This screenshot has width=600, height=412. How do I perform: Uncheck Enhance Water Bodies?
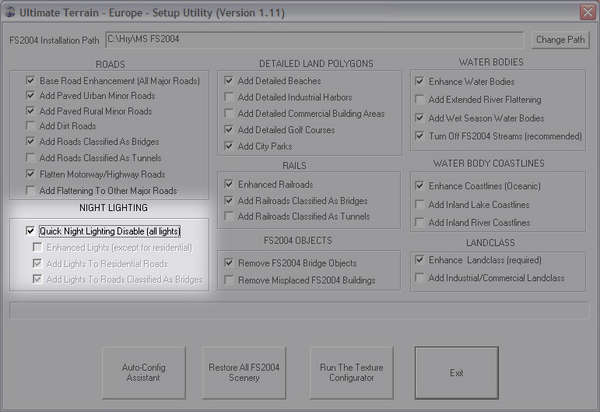(420, 81)
